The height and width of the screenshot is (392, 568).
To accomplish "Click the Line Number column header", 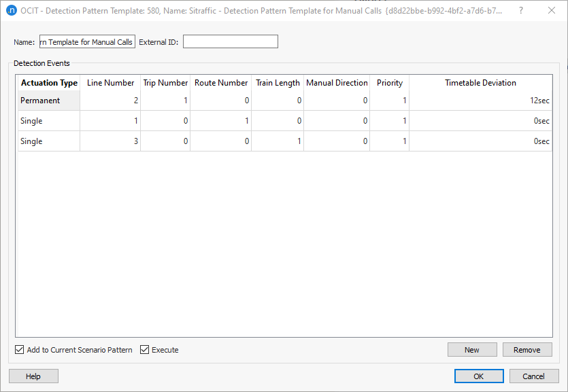I will tap(110, 82).
